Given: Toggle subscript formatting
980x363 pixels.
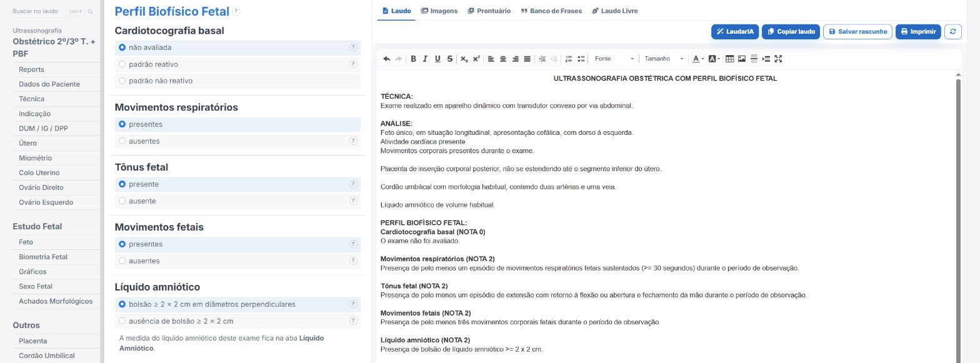Looking at the screenshot, I should pyautogui.click(x=464, y=59).
